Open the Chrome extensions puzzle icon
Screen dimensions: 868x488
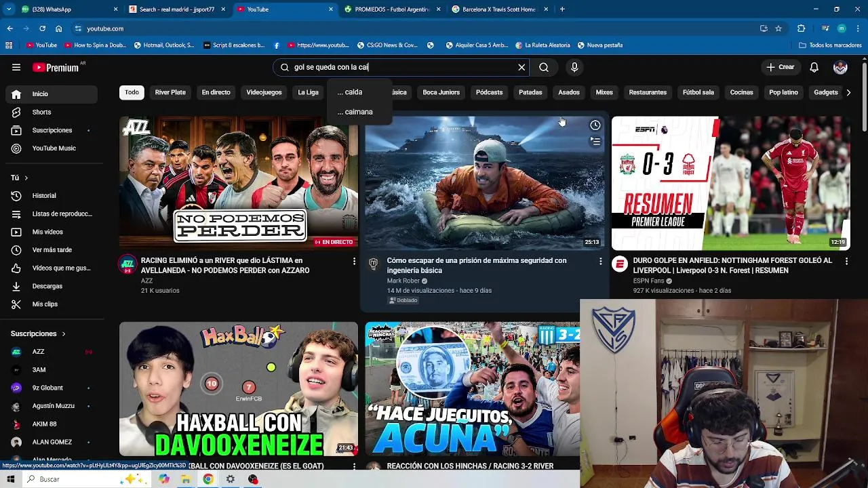[x=802, y=28]
